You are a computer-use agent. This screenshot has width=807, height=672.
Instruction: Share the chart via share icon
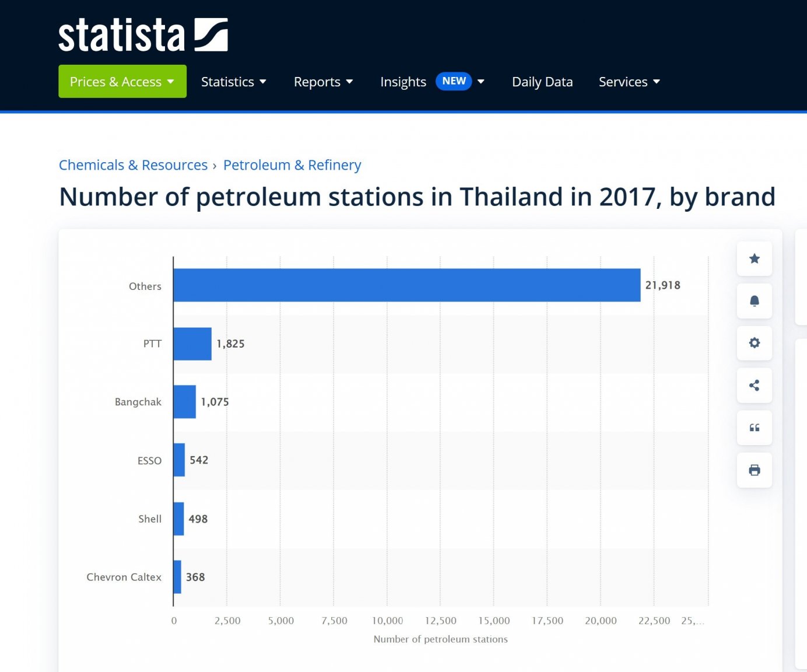(754, 386)
